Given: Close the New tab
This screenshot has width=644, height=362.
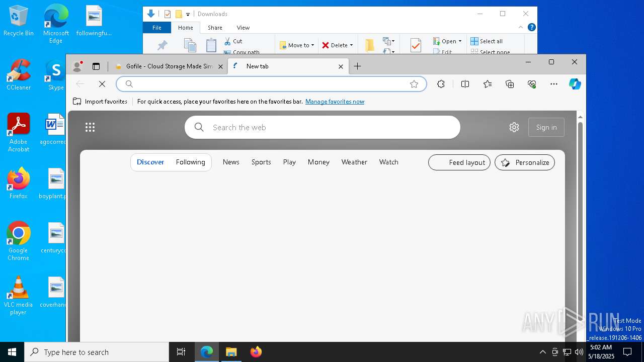Looking at the screenshot, I should pyautogui.click(x=341, y=66).
